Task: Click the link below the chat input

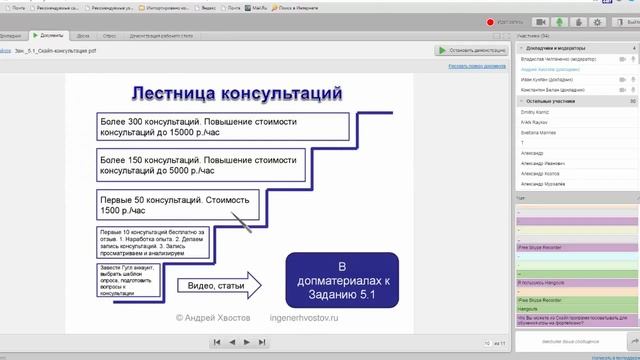Action: pyautogui.click(x=616, y=358)
